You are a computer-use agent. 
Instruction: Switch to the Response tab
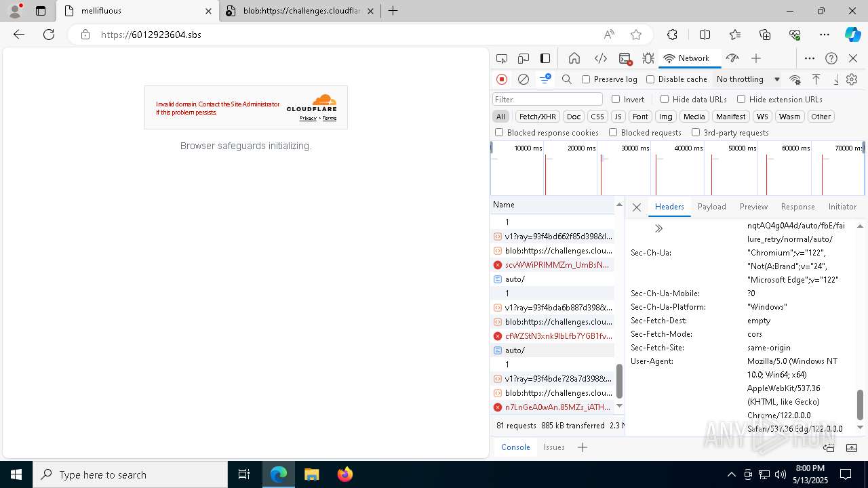[x=797, y=207]
